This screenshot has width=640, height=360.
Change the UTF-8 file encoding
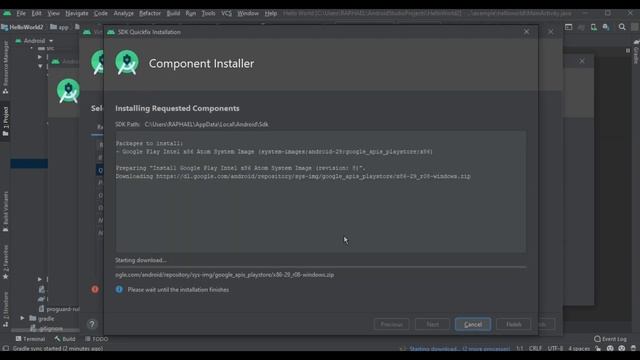(x=555, y=349)
